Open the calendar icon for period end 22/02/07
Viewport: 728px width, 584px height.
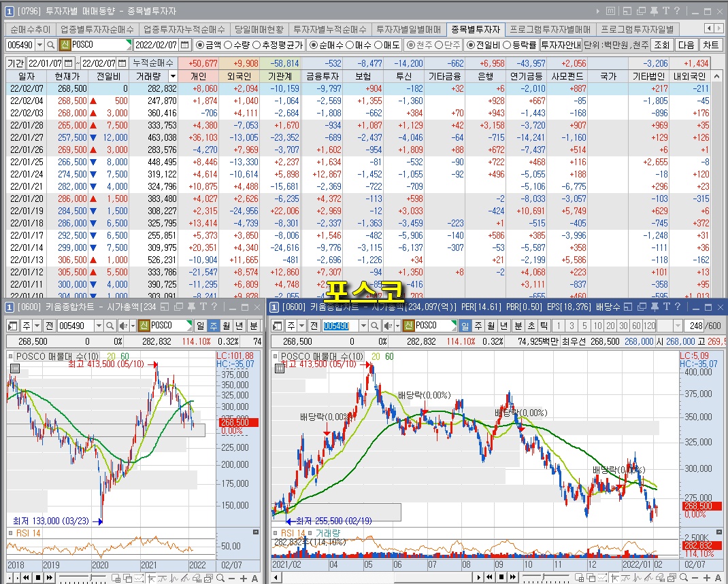[x=122, y=63]
